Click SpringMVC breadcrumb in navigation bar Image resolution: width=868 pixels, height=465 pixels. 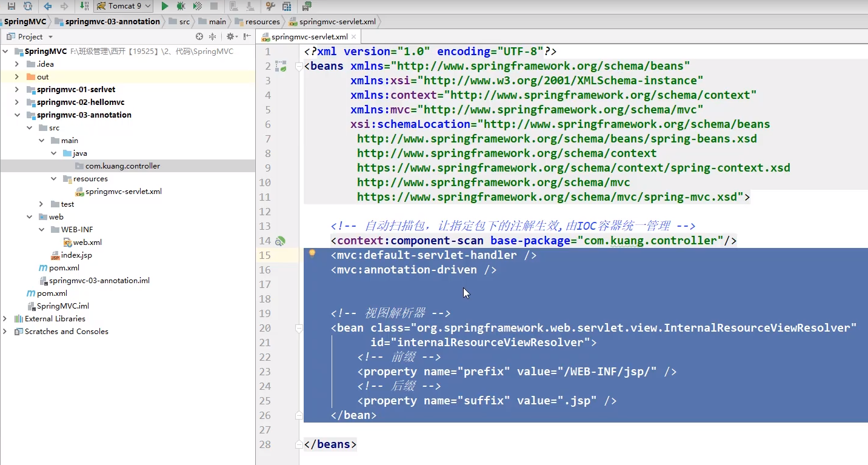25,21
